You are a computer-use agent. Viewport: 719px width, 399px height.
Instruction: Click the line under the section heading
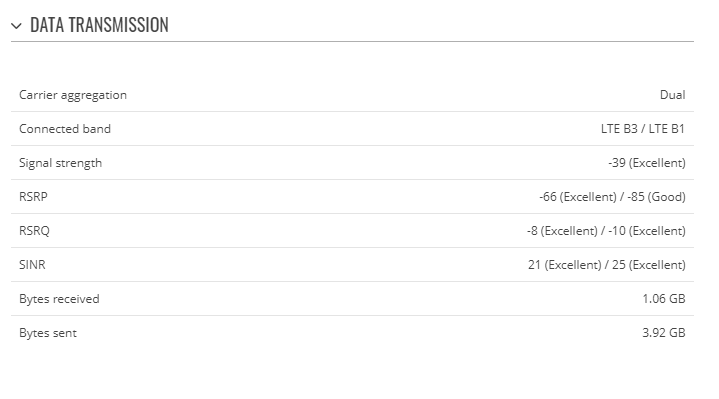(352, 42)
